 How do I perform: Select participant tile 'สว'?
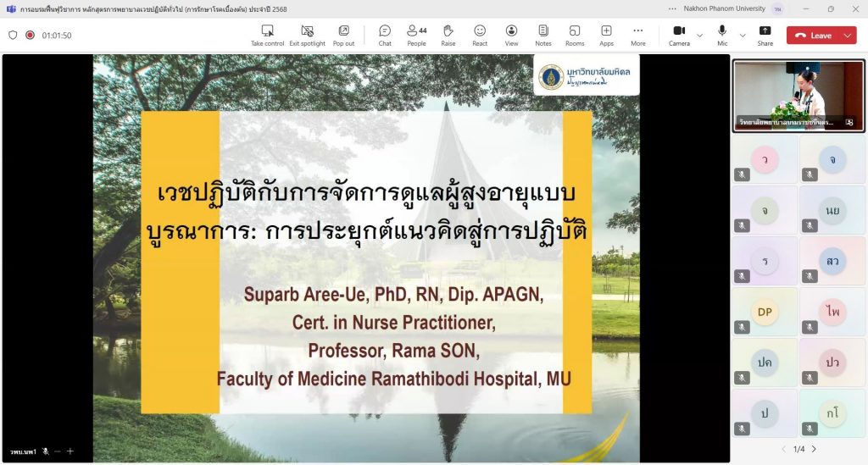pyautogui.click(x=832, y=261)
